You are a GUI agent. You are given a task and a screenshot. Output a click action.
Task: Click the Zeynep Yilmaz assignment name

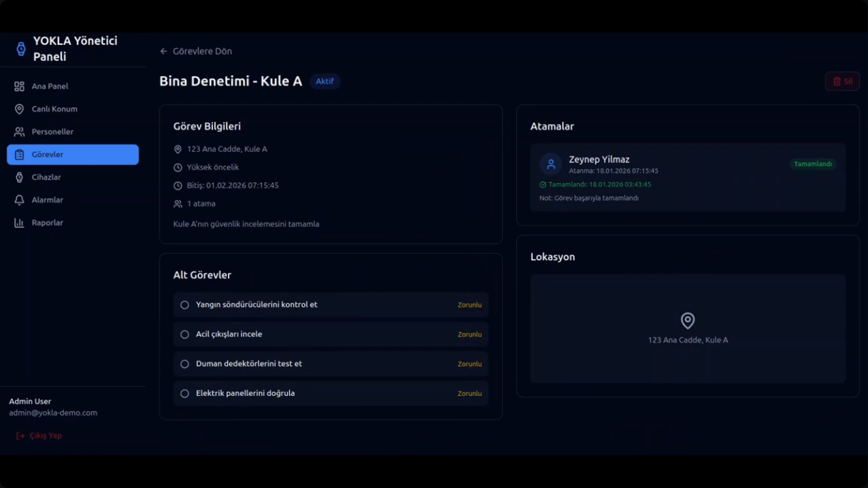click(599, 160)
